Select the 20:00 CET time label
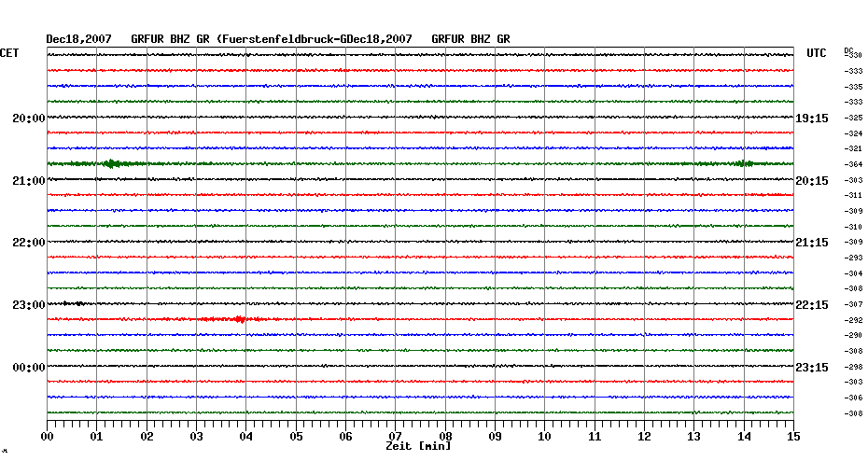Screen dimensions: 868x461 coord(29,119)
